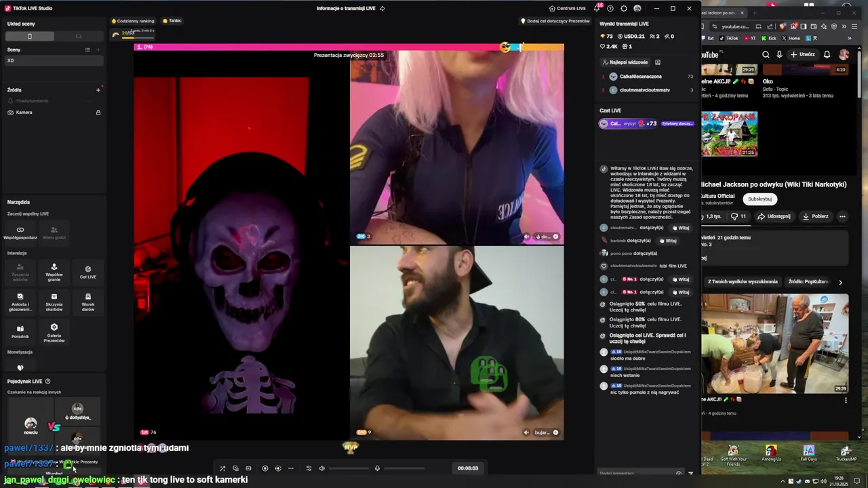Add a new scene with plus icon
Image resolution: width=868 pixels, height=488 pixels.
pos(98,49)
